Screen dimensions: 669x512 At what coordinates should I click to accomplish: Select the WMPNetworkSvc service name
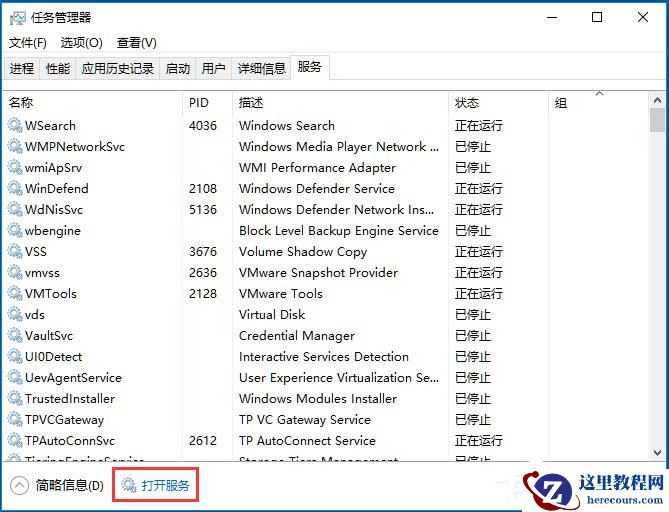75,146
